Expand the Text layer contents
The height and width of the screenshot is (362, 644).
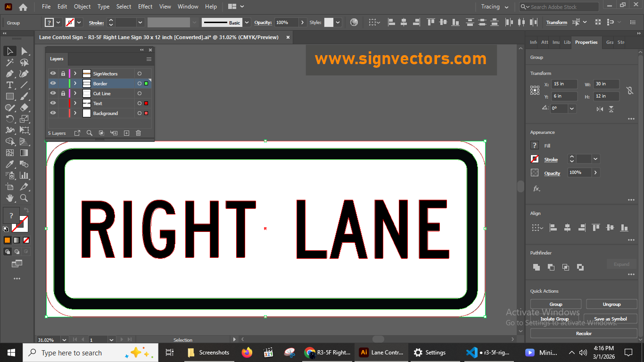[x=75, y=103]
